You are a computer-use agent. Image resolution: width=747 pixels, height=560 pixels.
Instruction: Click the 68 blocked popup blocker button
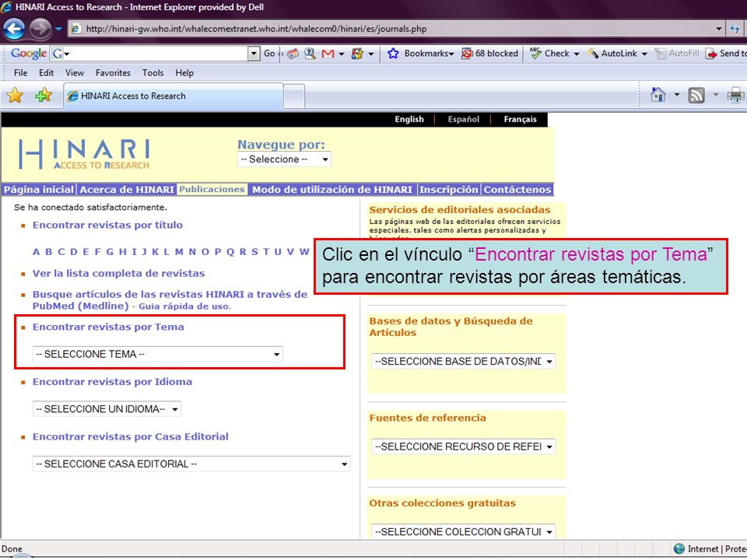489,54
